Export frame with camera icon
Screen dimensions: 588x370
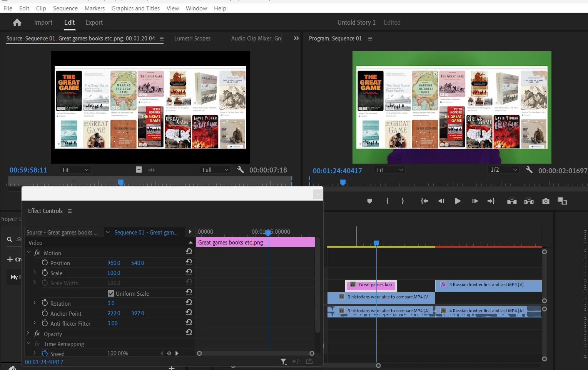tap(546, 201)
